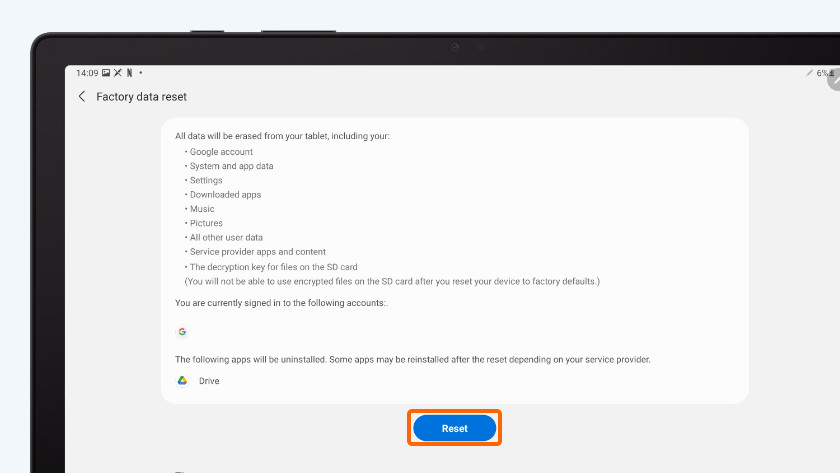Tap the Google Drive triangle icon

[x=182, y=380]
